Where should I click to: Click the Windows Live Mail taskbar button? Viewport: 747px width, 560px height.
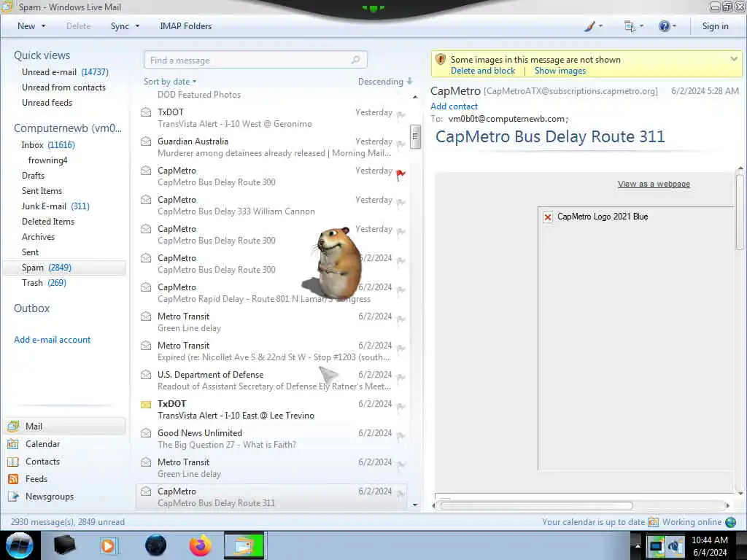click(244, 545)
